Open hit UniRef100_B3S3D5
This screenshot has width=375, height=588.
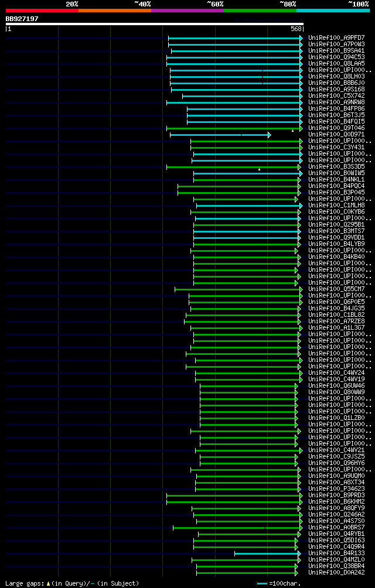coord(336,167)
